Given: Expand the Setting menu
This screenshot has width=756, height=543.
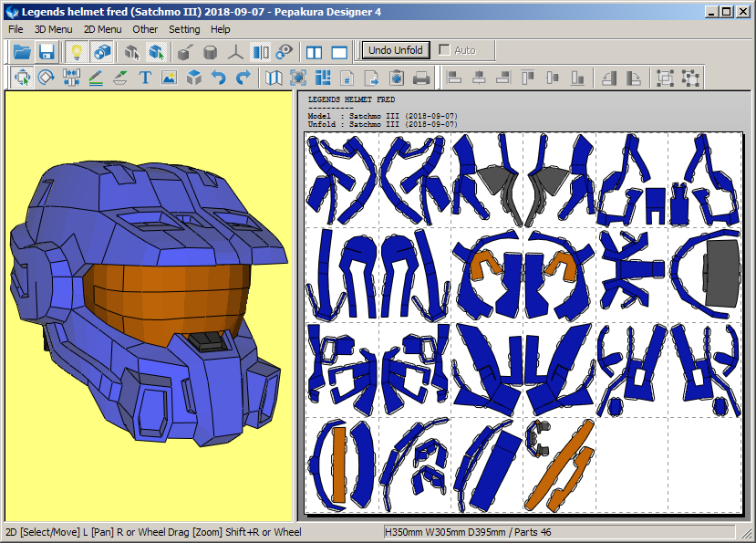Looking at the screenshot, I should point(184,29).
